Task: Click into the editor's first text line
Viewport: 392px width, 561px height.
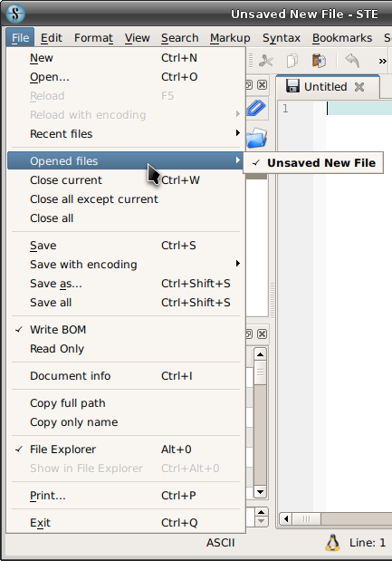Action: [359, 108]
